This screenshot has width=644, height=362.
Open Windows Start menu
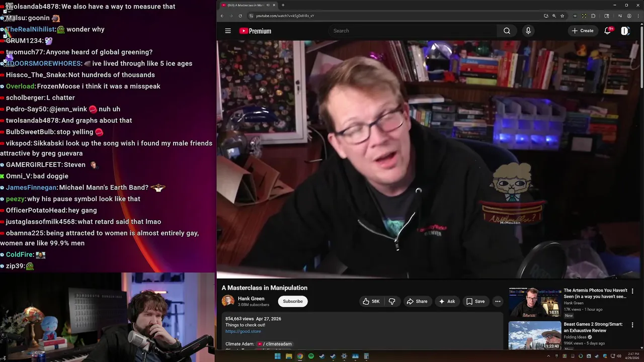(277, 356)
